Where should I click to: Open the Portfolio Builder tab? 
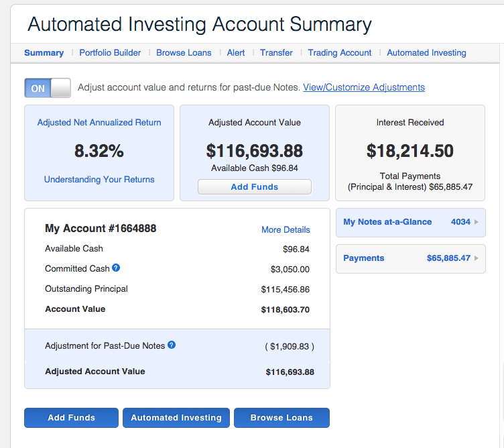(x=110, y=53)
